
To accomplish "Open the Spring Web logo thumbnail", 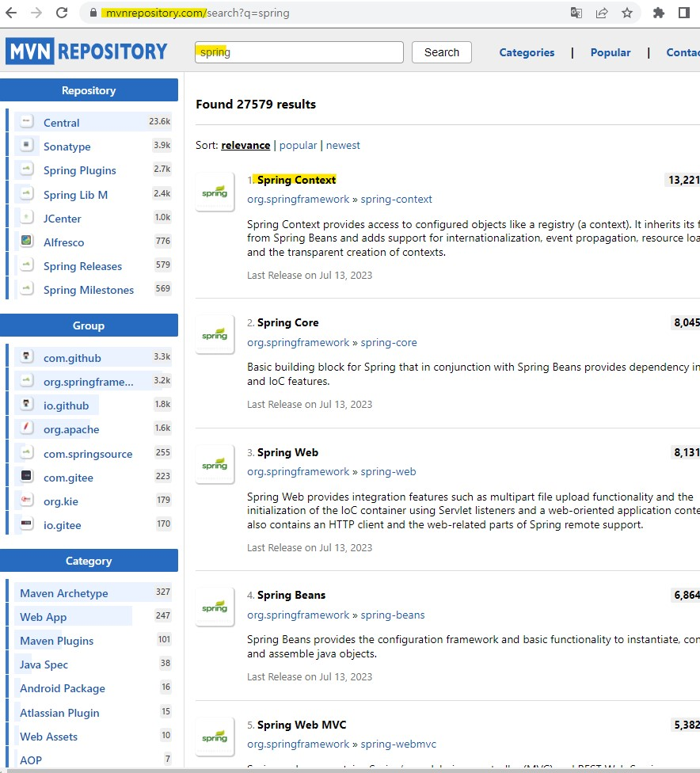I will tap(215, 464).
